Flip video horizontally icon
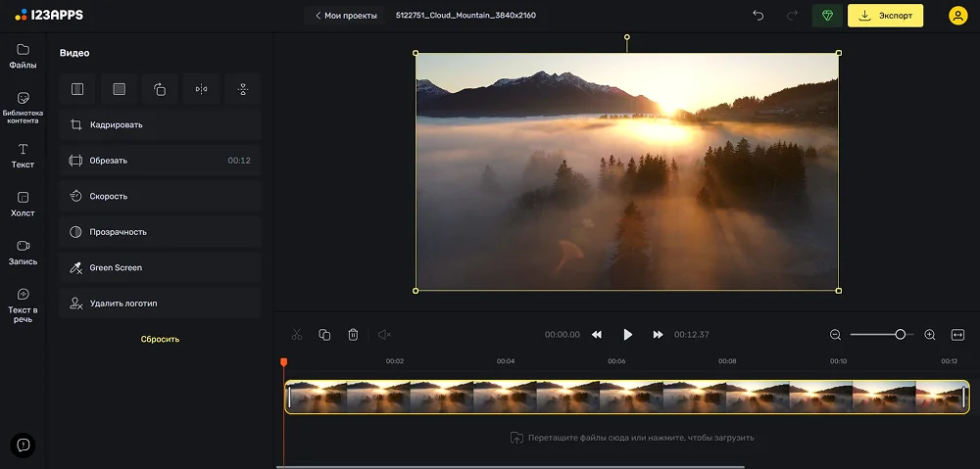Image resolution: width=980 pixels, height=469 pixels. [x=201, y=89]
